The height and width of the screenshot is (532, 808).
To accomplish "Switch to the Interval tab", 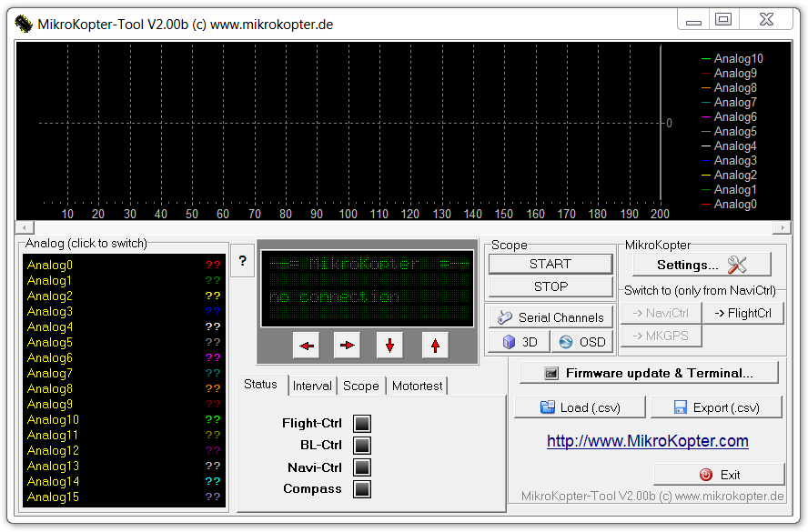I will click(312, 386).
